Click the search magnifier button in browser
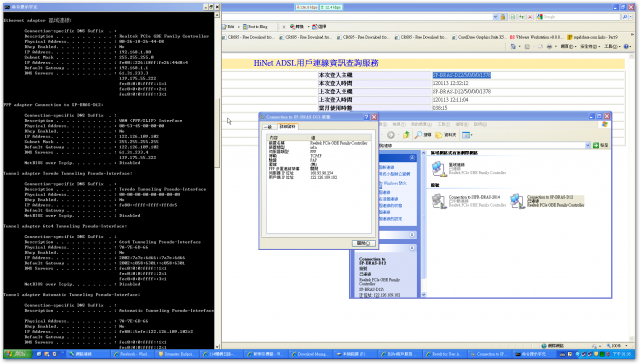Image resolution: width=640 pixels, height=364 pixels. pyautogui.click(x=625, y=17)
